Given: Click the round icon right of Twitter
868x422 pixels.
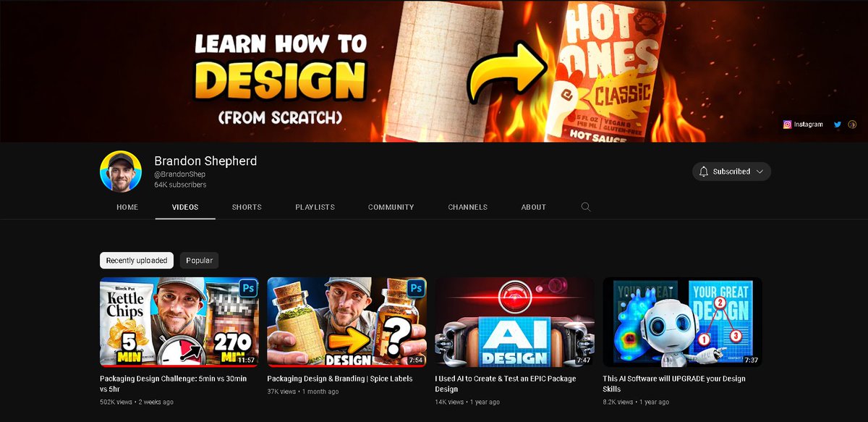Looking at the screenshot, I should 852,125.
